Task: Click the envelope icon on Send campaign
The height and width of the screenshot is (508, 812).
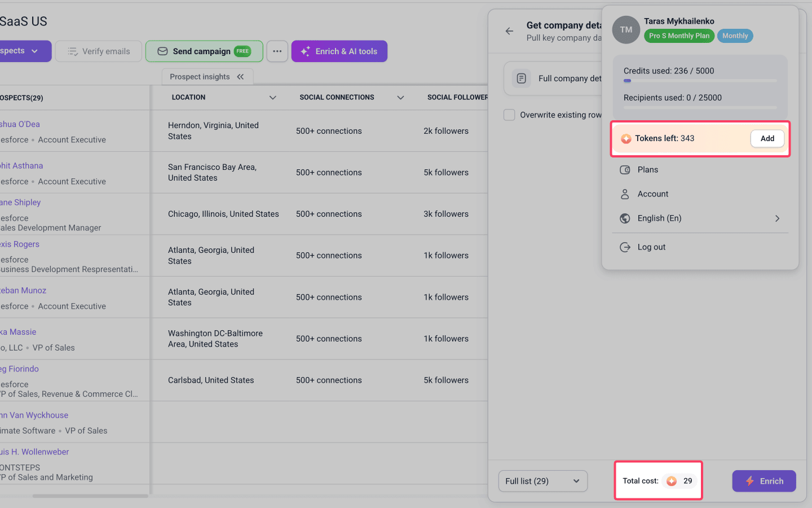Action: pyautogui.click(x=162, y=51)
